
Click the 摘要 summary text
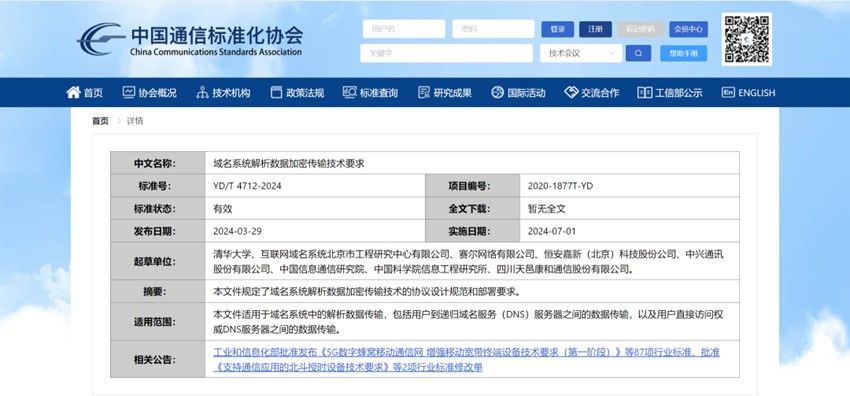pos(367,291)
